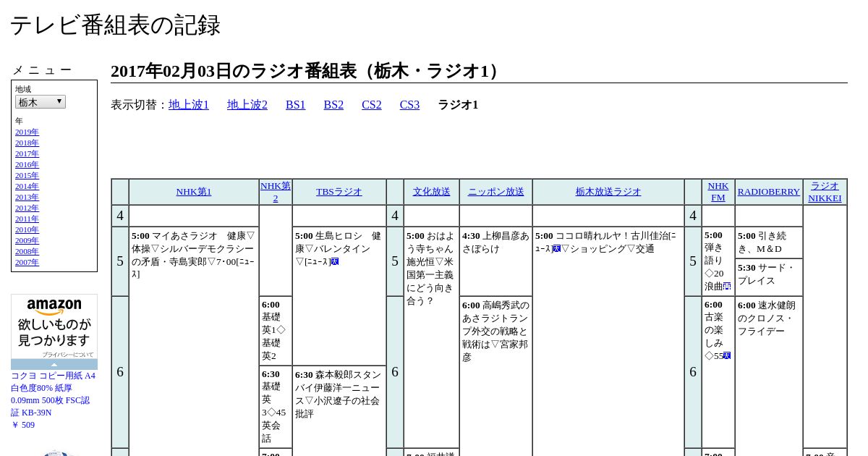Select the 6:00 高嶋秀武のあさラジ program text

tap(495, 332)
